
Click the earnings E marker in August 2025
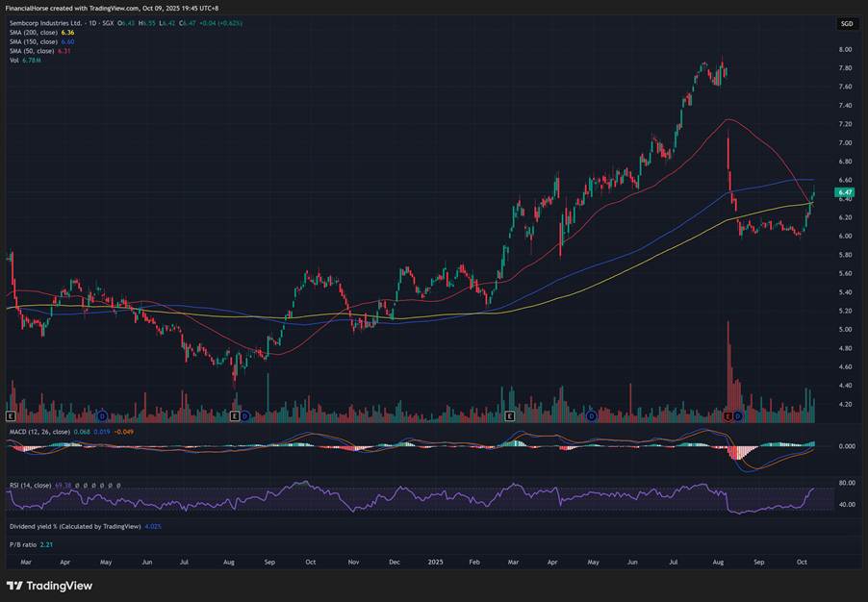(x=728, y=416)
